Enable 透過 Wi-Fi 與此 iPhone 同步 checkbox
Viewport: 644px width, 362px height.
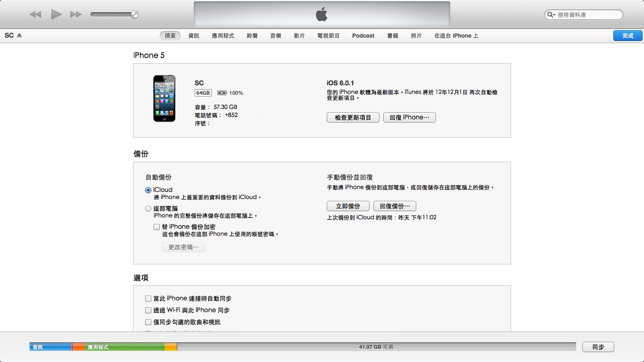[149, 310]
